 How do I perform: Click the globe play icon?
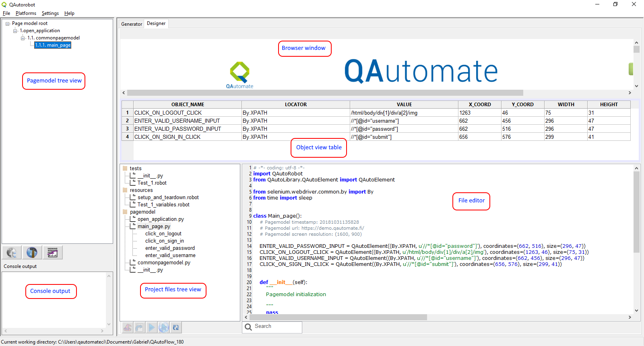(163, 327)
